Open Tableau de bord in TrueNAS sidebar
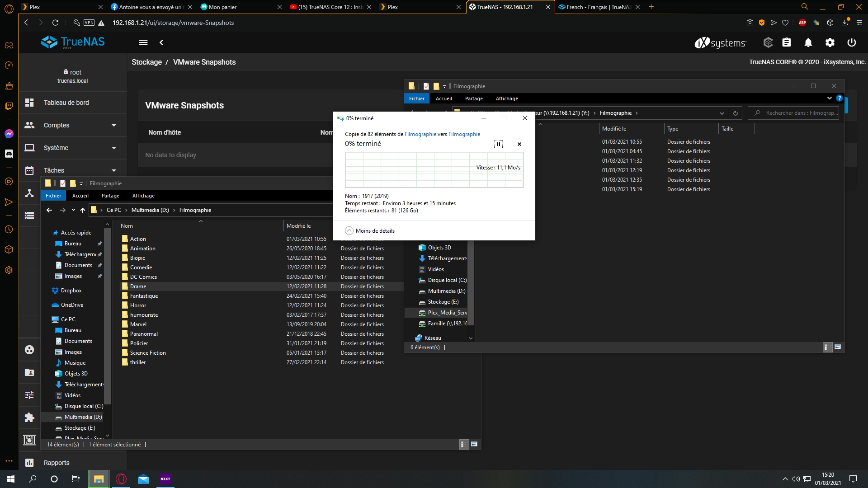 point(73,103)
